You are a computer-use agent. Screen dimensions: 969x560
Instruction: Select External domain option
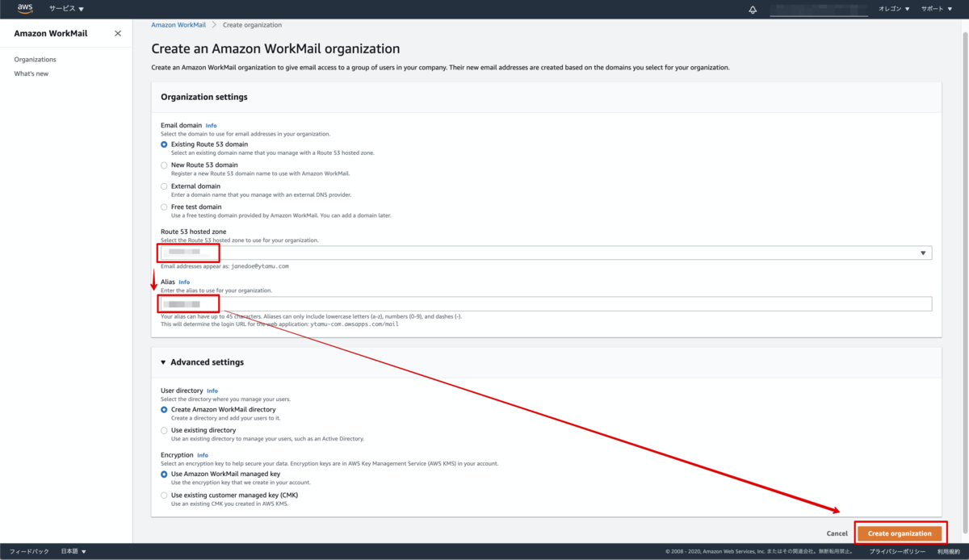(x=164, y=186)
